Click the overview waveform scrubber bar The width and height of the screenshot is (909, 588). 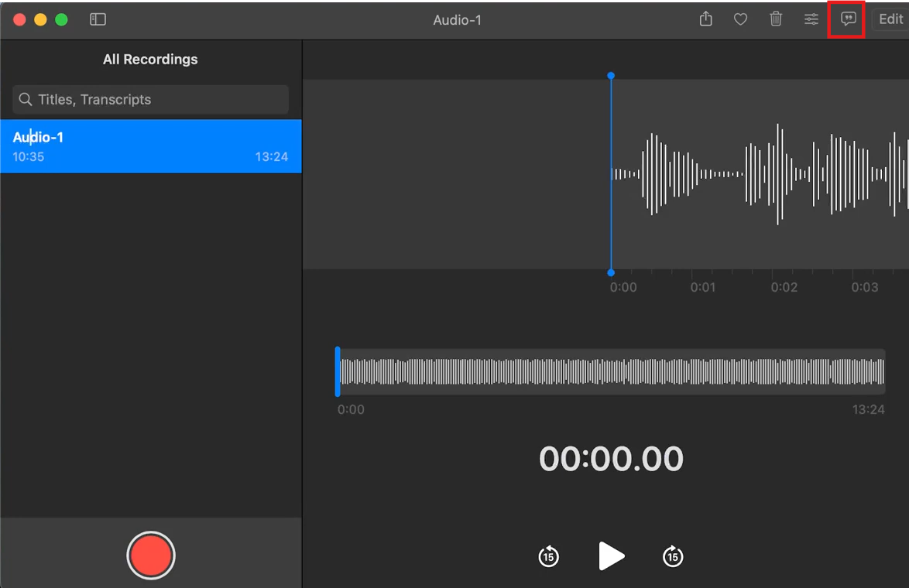(x=611, y=371)
